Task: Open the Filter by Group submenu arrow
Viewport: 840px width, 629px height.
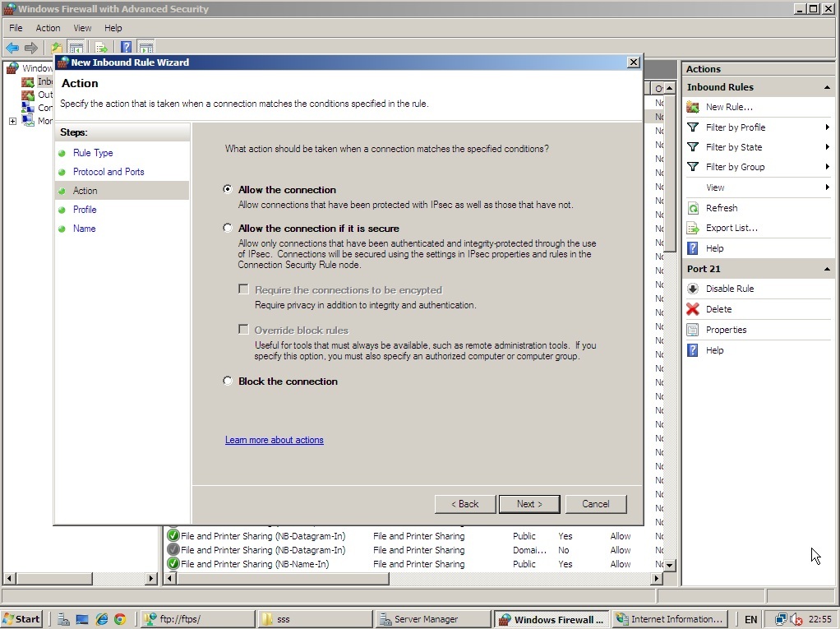Action: click(x=828, y=167)
